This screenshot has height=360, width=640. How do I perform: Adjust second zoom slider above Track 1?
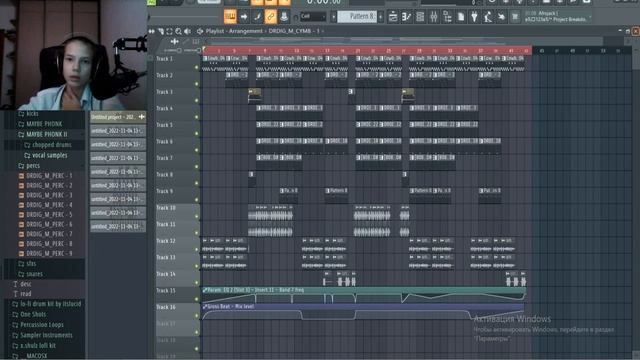pyautogui.click(x=193, y=50)
